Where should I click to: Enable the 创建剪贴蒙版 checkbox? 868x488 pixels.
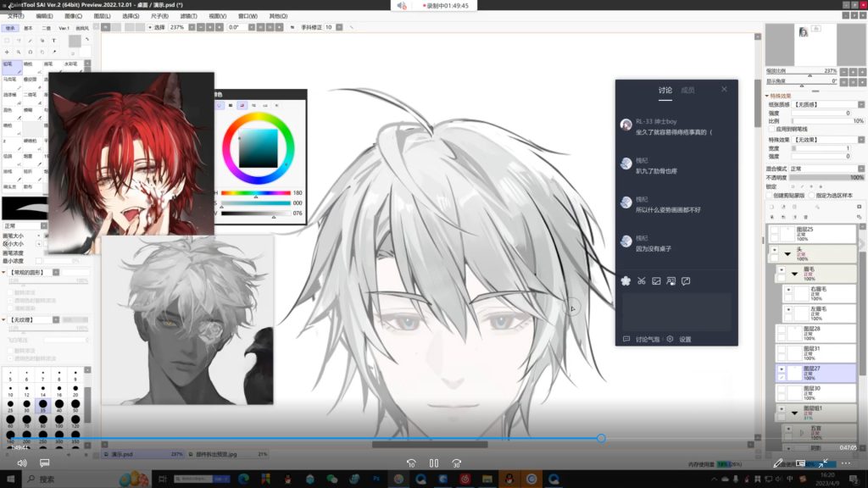[x=770, y=195]
